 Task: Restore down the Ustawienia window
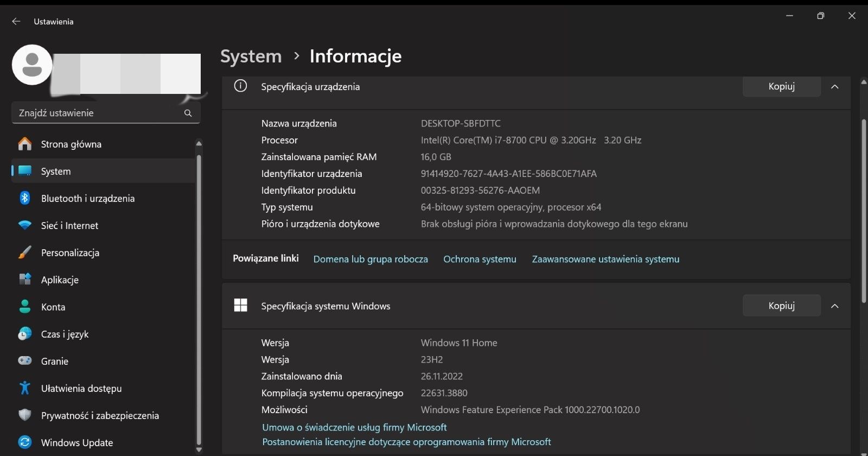point(820,16)
